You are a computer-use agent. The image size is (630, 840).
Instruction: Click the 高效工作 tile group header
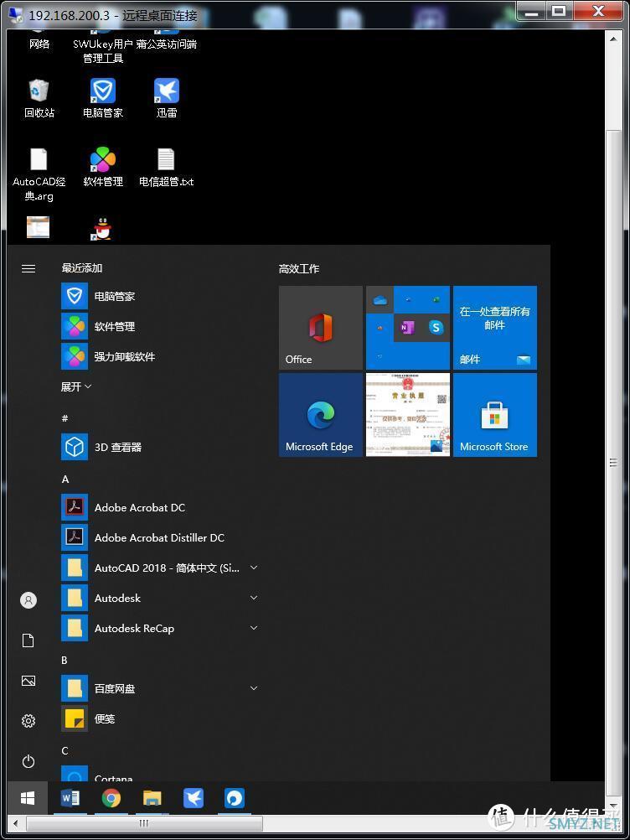(x=299, y=268)
